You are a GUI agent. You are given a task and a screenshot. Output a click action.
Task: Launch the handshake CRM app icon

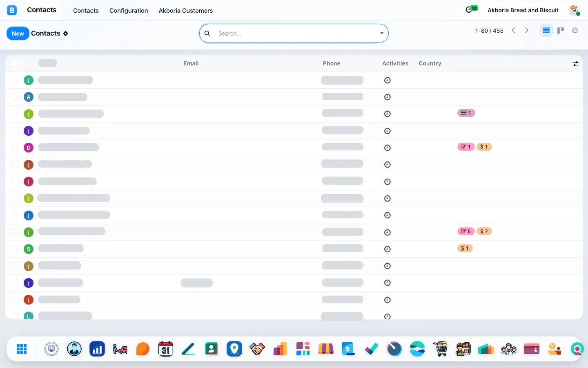tap(257, 349)
